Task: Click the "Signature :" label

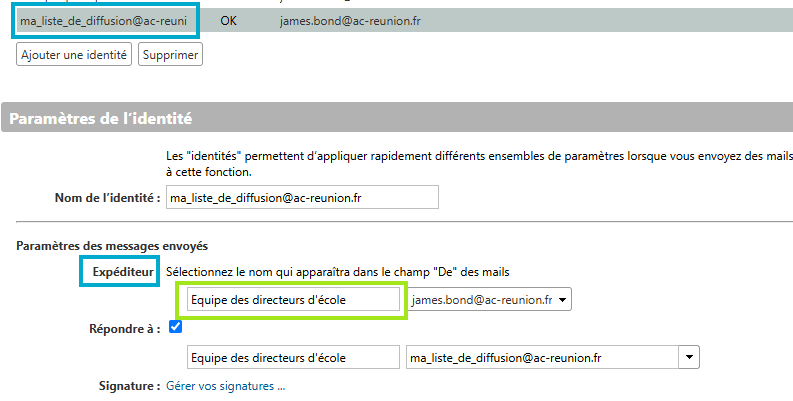Action: coord(129,386)
